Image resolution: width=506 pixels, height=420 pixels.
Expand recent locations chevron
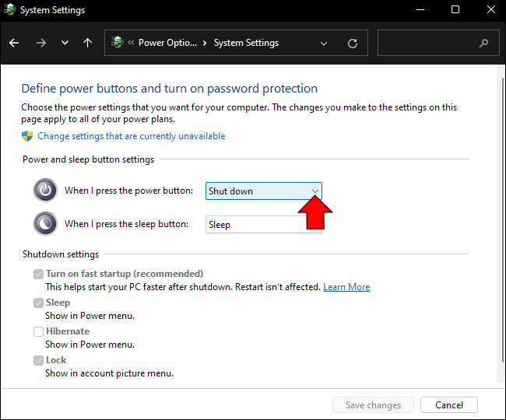[65, 44]
